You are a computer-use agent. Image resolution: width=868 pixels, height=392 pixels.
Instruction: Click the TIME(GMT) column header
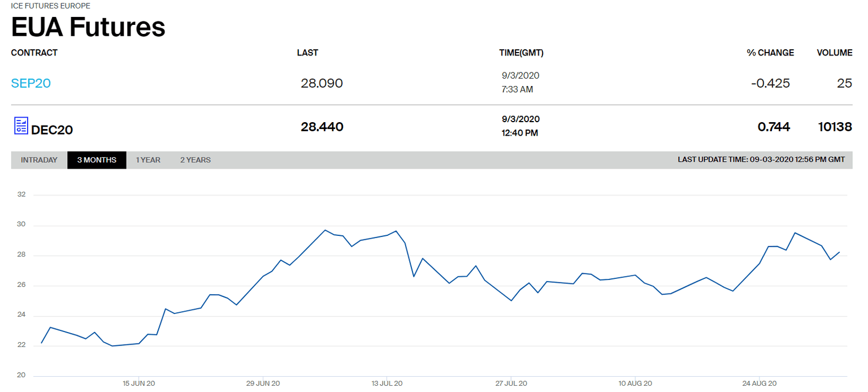click(521, 53)
